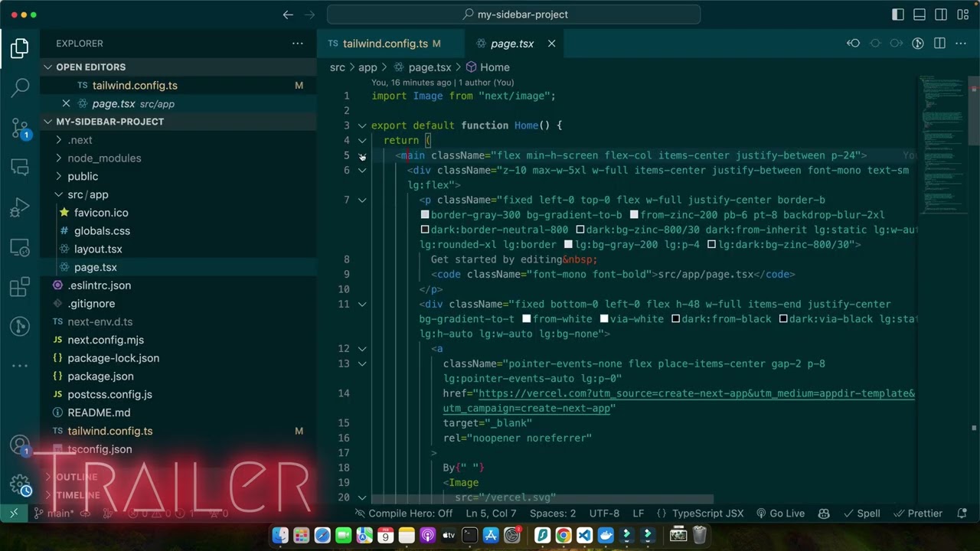This screenshot has height=551, width=980.
Task: Toggle the bottom panel layout button
Action: pyautogui.click(x=920, y=15)
